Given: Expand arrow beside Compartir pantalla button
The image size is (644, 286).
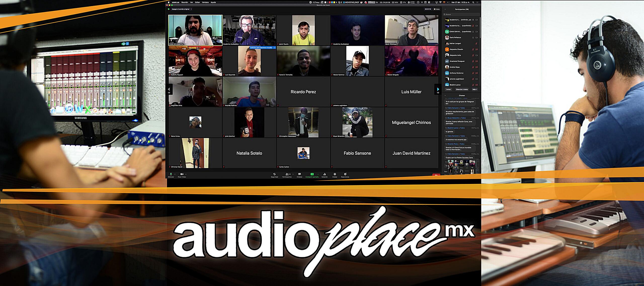Looking at the screenshot, I should point(318,174).
